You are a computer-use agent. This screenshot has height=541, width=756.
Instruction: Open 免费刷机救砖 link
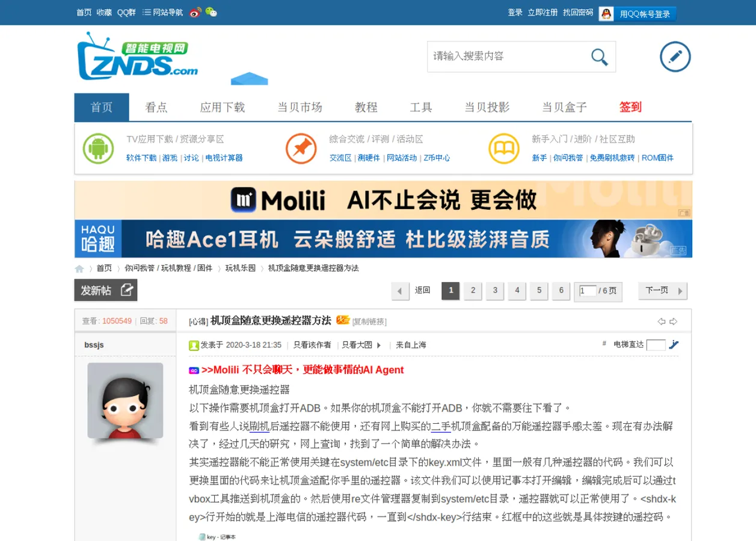(612, 158)
